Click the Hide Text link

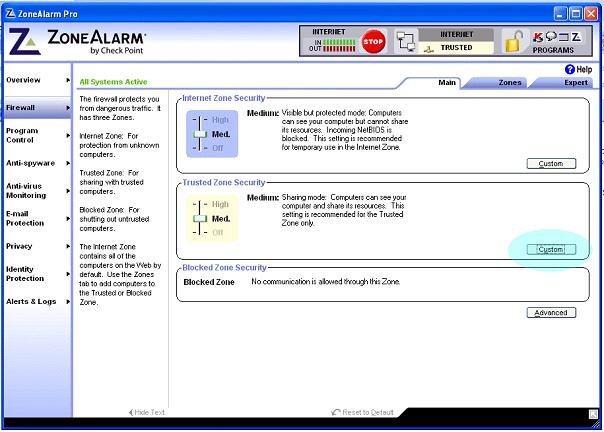point(149,412)
